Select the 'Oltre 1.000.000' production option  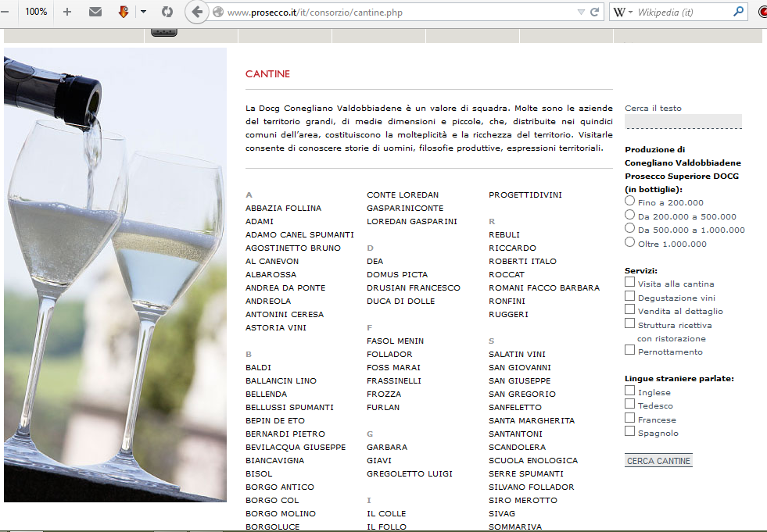tap(630, 242)
